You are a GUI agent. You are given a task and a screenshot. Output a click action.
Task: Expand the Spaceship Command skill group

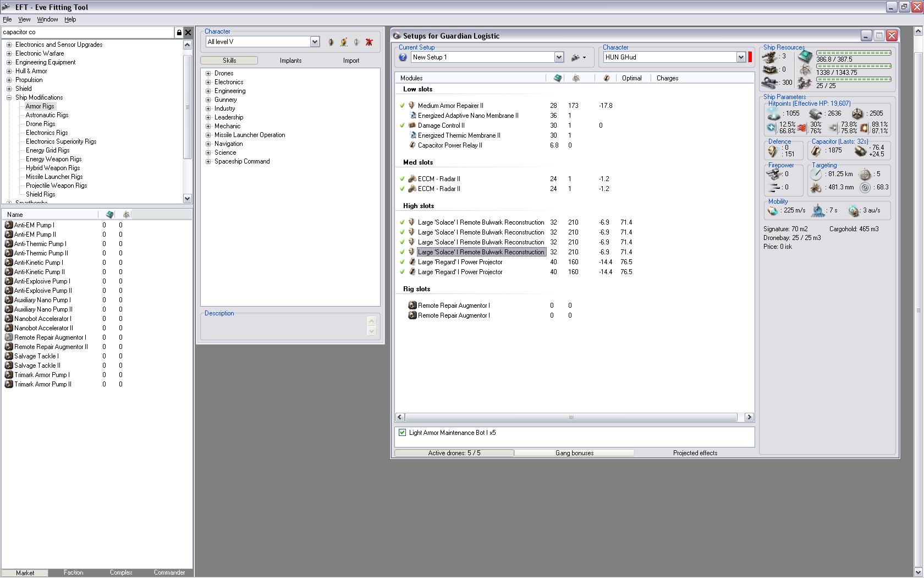208,161
